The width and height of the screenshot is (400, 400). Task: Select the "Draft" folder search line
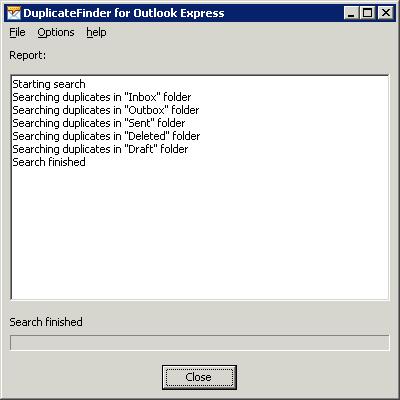[100, 149]
